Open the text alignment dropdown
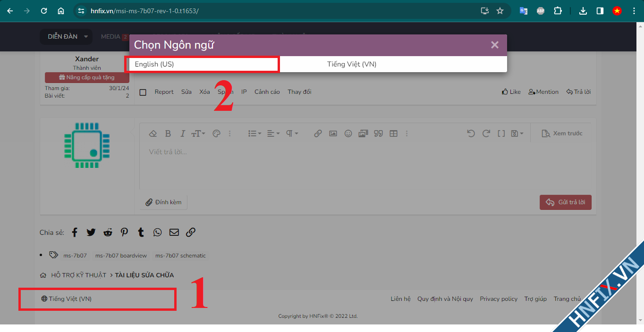This screenshot has width=644, height=332. (273, 133)
